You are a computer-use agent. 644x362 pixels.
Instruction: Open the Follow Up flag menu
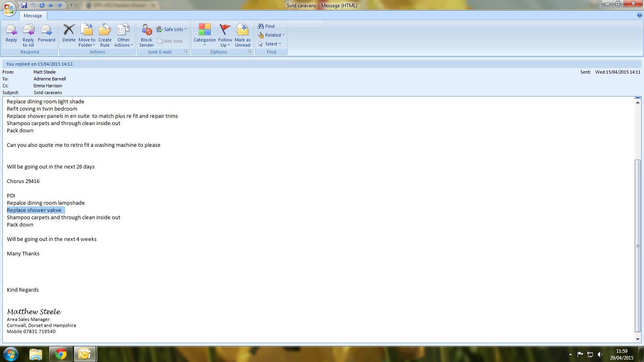click(225, 35)
